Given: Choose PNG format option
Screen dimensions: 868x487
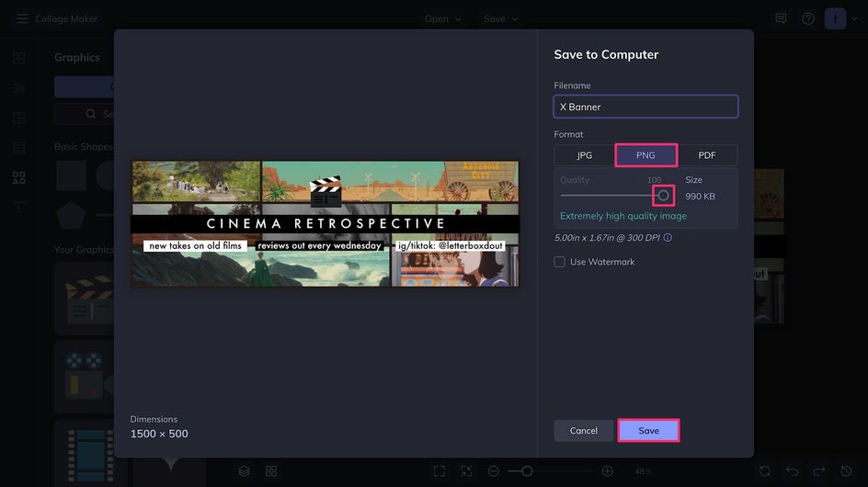Looking at the screenshot, I should click(x=645, y=155).
